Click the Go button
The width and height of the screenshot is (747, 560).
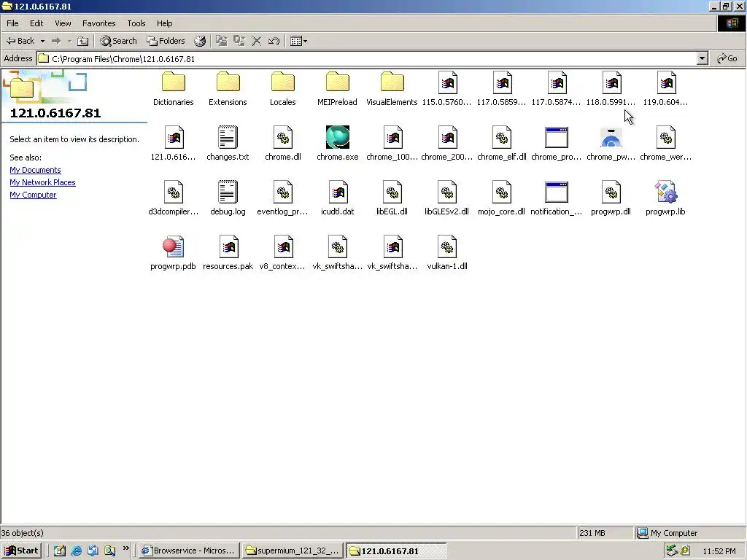click(727, 58)
